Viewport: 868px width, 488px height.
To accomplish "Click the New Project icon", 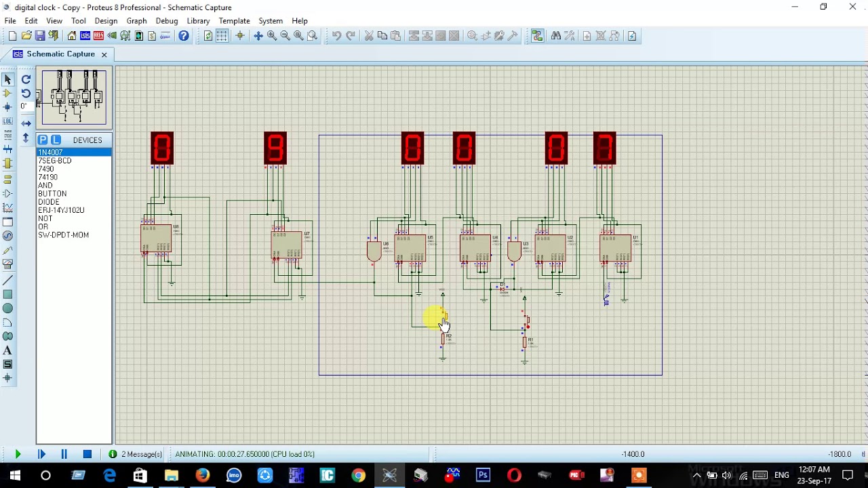I will [x=12, y=36].
